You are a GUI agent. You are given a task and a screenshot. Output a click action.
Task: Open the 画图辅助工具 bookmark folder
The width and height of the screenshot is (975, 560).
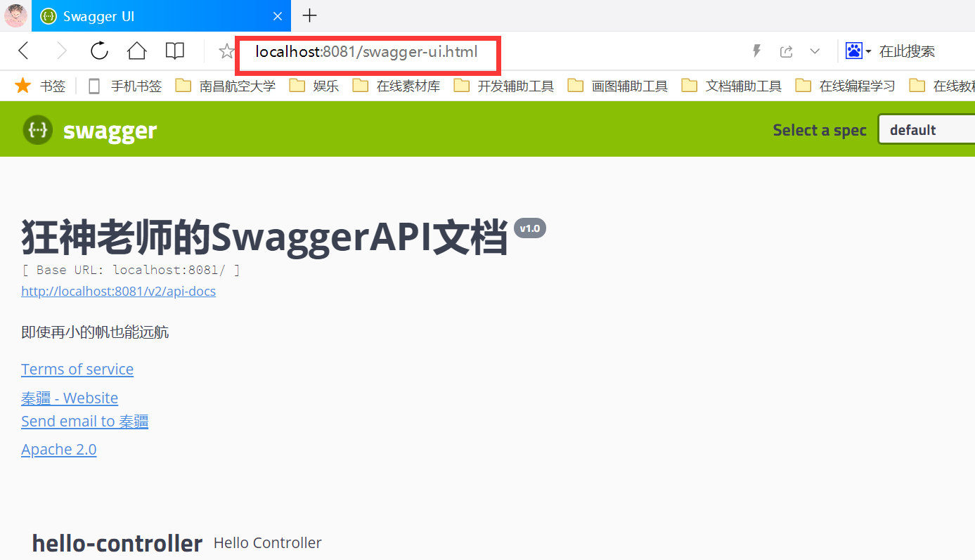point(618,86)
